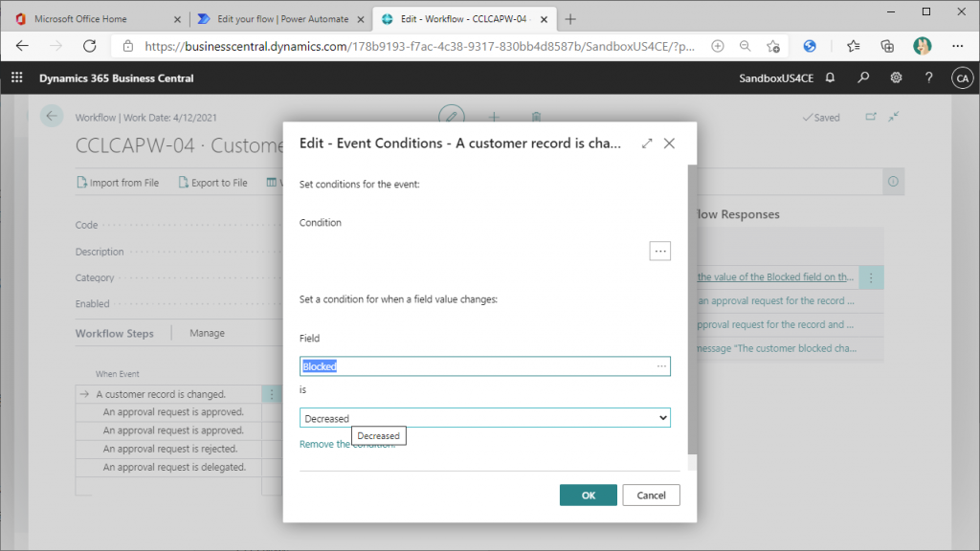Open a new browser tab

click(x=570, y=19)
